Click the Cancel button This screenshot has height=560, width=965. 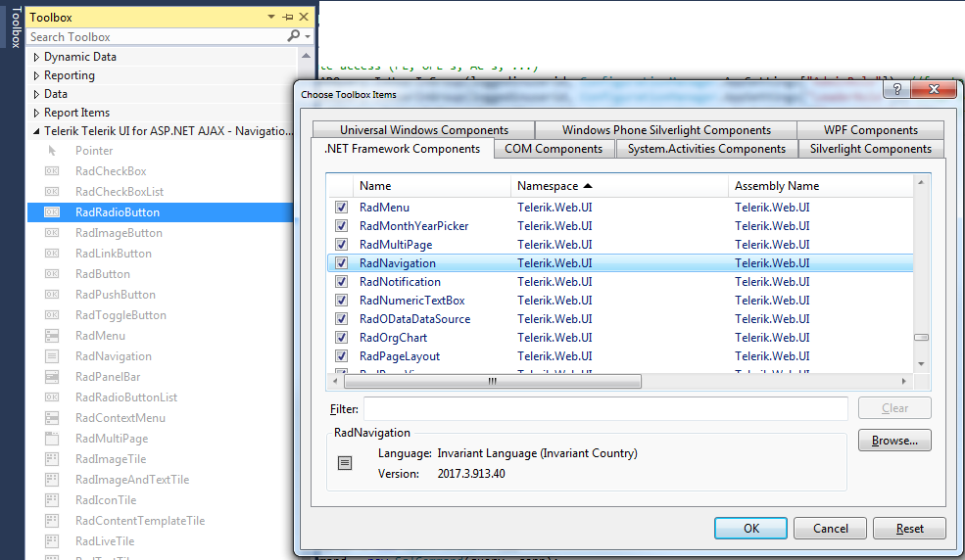click(x=830, y=528)
